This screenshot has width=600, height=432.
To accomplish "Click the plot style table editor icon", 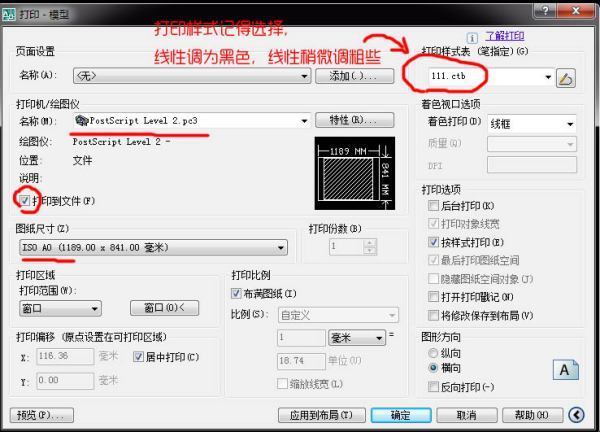I will 567,77.
